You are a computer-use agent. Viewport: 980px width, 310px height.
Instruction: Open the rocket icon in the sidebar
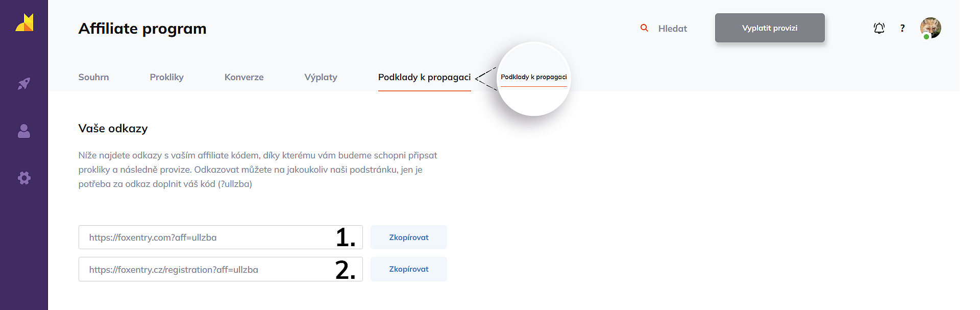tap(24, 83)
